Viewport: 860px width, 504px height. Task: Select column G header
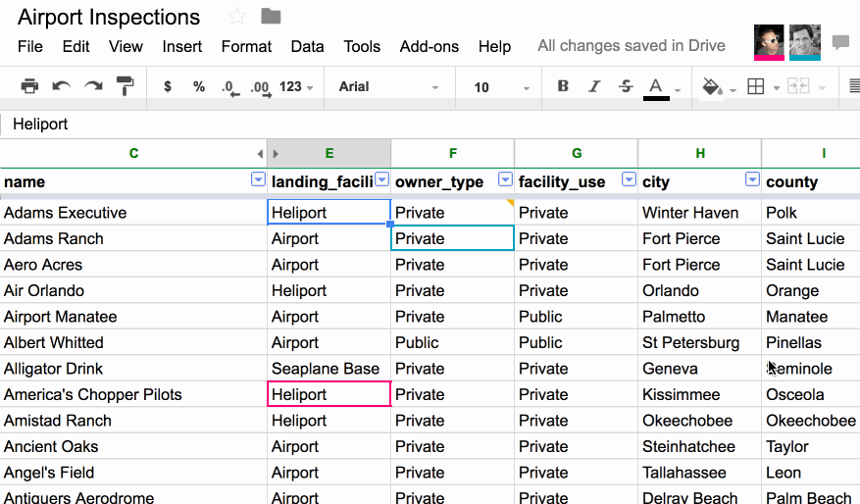(577, 154)
